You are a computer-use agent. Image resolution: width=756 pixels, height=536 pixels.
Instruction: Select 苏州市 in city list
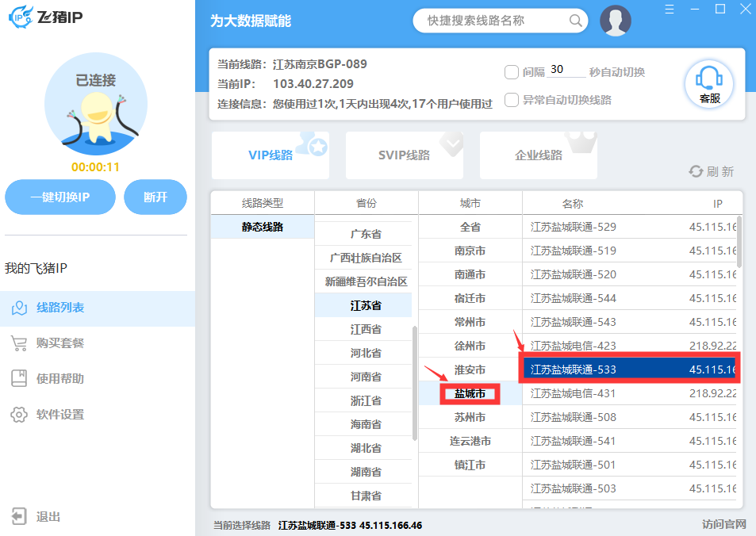[x=470, y=417]
